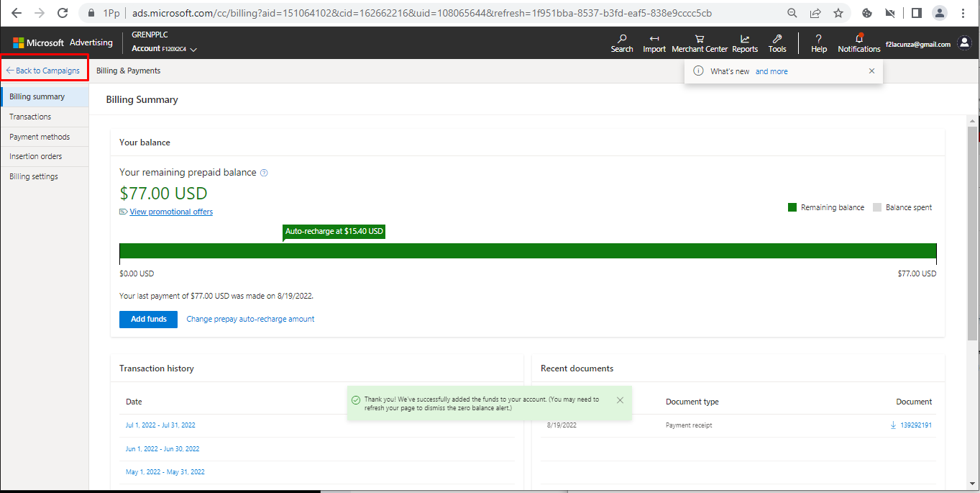Open Help question mark
The height and width of the screenshot is (493, 980).
tap(819, 43)
